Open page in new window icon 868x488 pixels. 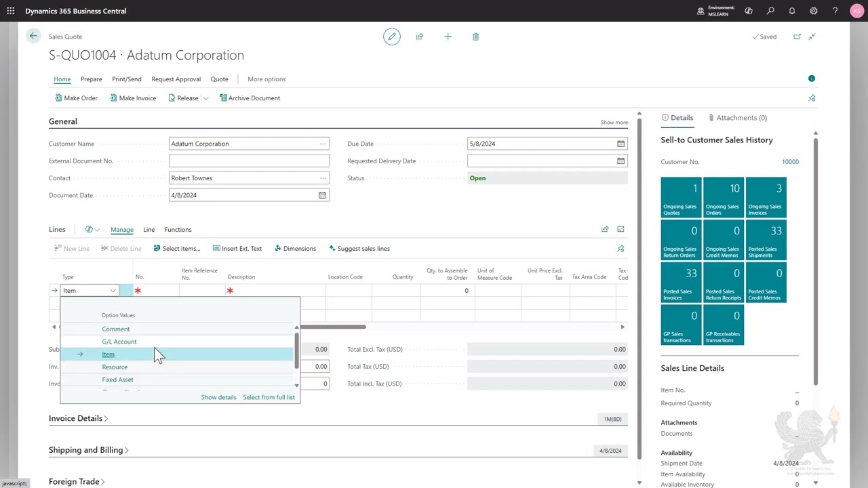797,37
